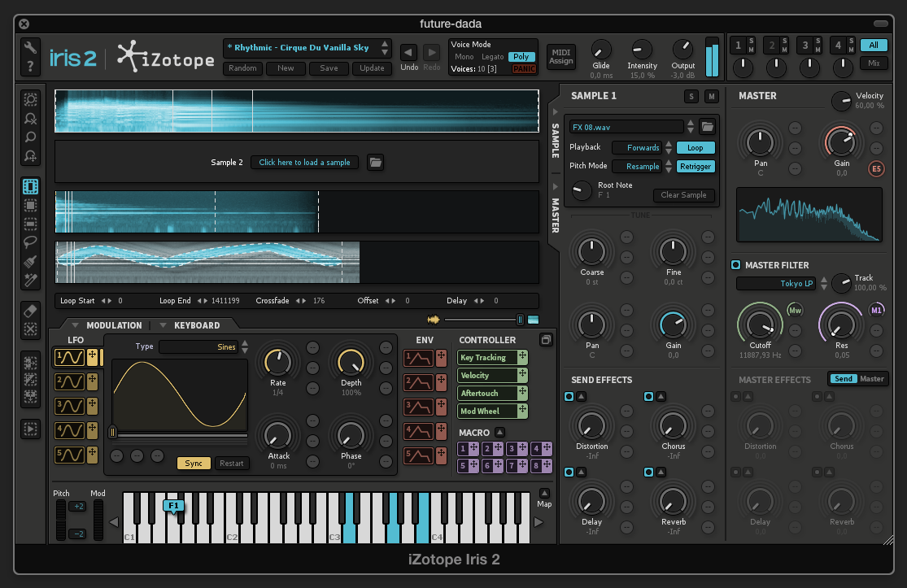Disable the Reverb send effect
Image resolution: width=907 pixels, height=588 pixels.
648,473
